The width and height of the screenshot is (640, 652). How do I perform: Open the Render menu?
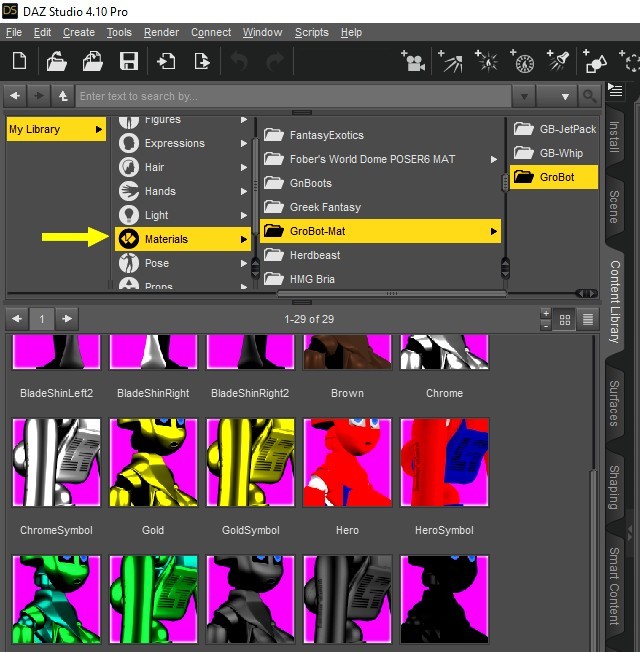coord(161,32)
